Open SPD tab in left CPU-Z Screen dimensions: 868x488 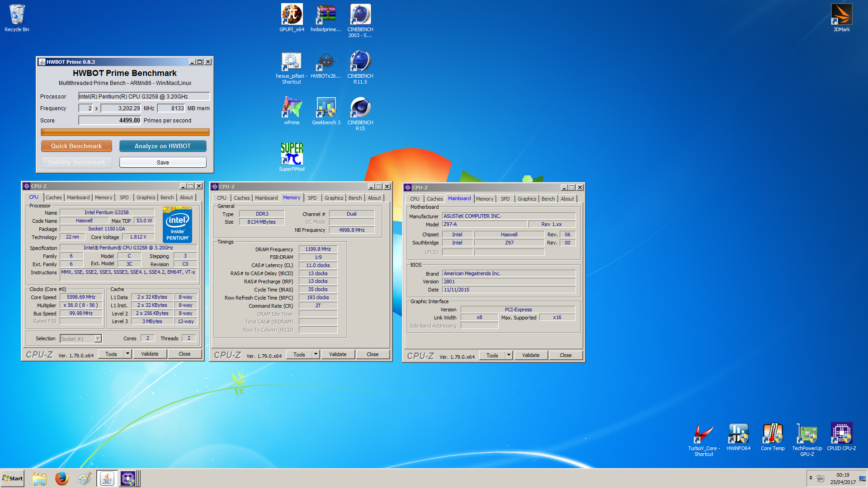124,197
